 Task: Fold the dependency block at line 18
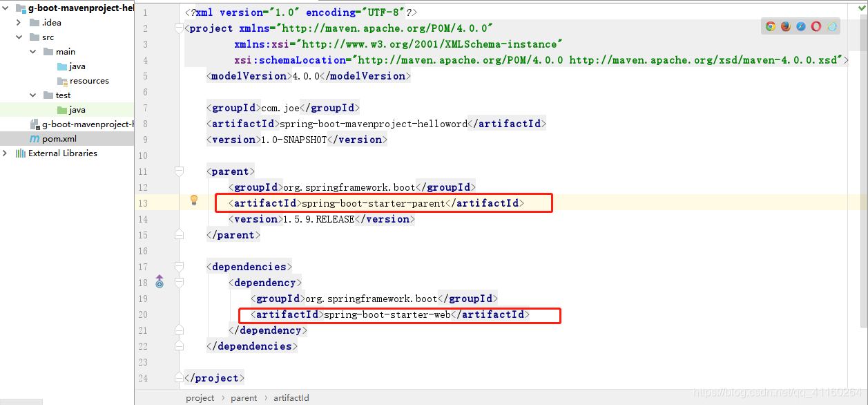(179, 283)
